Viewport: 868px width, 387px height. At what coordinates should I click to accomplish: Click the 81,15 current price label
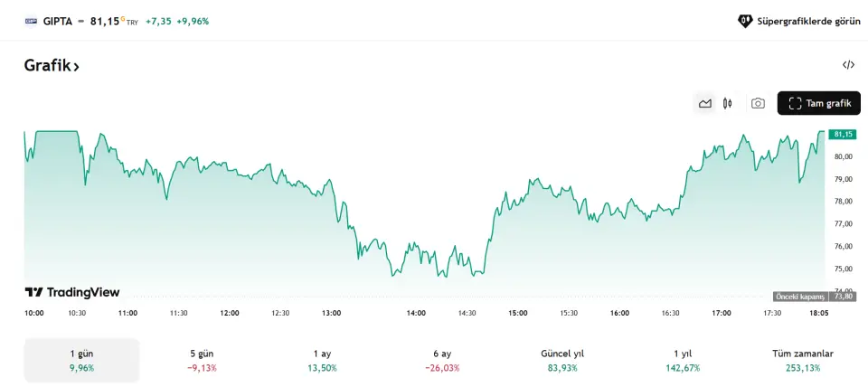coord(842,134)
